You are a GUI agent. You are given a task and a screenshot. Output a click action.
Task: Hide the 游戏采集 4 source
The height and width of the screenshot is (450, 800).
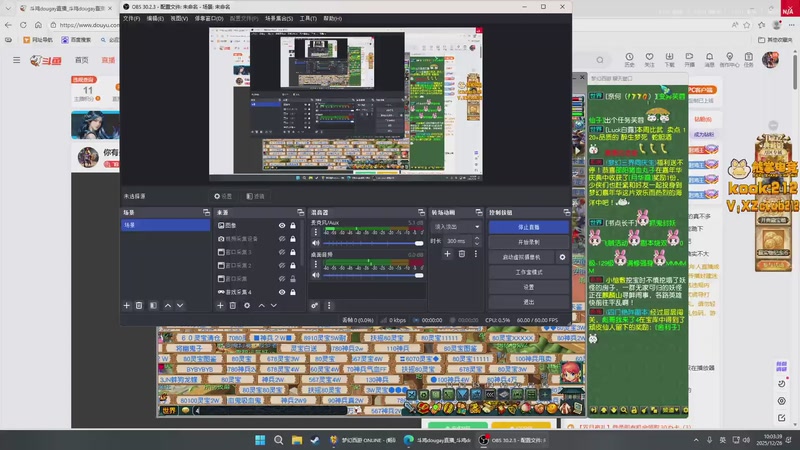click(x=282, y=292)
